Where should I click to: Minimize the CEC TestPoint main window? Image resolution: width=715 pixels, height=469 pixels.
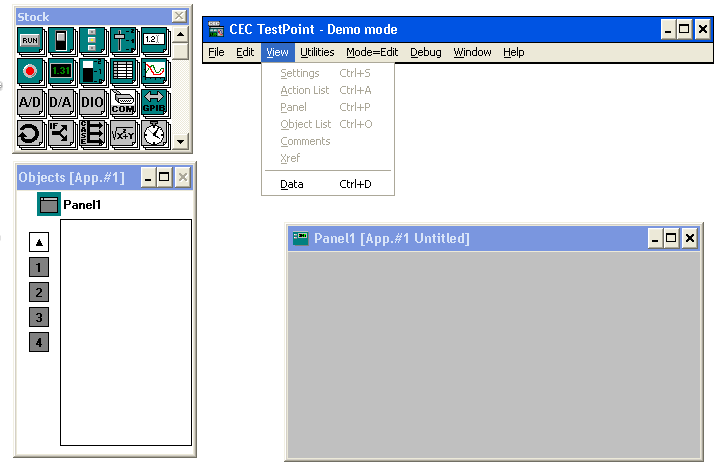[x=668, y=30]
